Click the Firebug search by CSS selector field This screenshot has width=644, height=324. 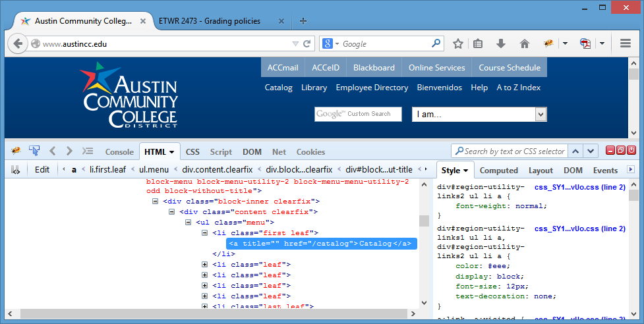pyautogui.click(x=510, y=151)
